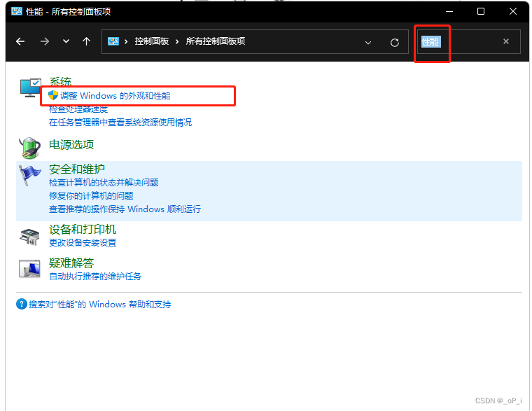532x411 pixels.
Task: Open the 控制面板 breadcrumb
Action: coord(152,41)
